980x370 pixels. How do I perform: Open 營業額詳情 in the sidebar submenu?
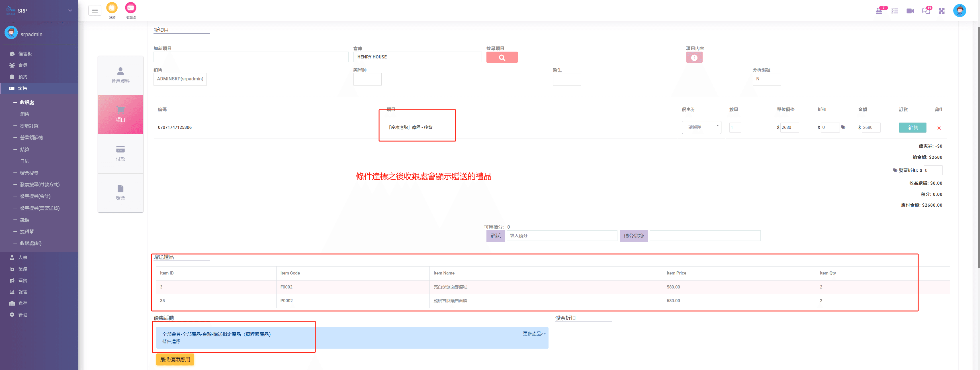(x=31, y=137)
